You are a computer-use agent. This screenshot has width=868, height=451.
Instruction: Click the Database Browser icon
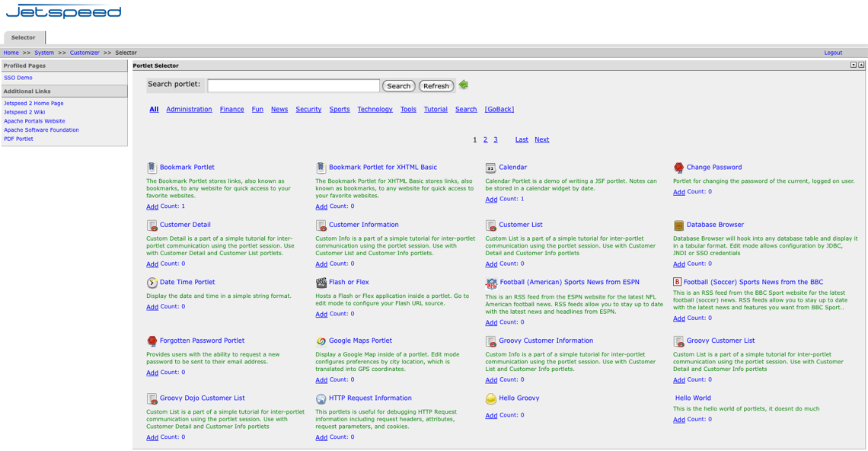click(x=678, y=225)
